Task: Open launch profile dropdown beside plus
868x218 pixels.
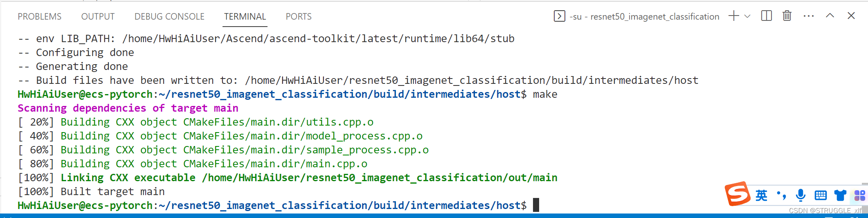Action: (x=747, y=16)
